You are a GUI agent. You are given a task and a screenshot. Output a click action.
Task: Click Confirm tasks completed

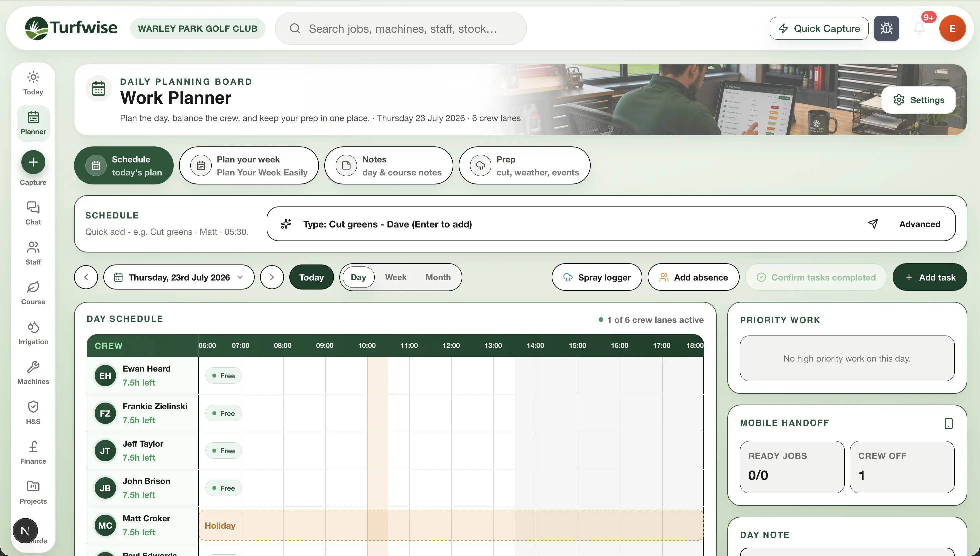(816, 277)
